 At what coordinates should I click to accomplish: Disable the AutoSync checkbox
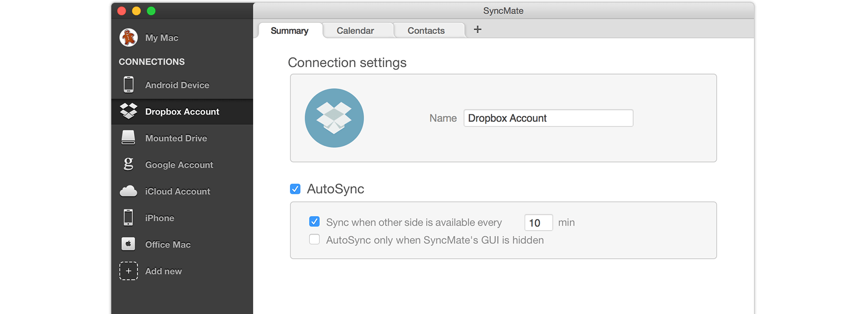(x=295, y=189)
